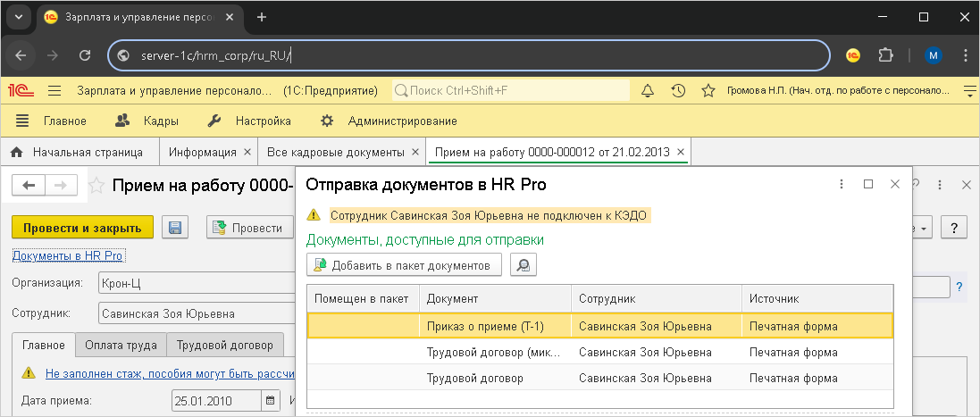Click the help question mark button
This screenshot has height=417, width=980.
[954, 228]
